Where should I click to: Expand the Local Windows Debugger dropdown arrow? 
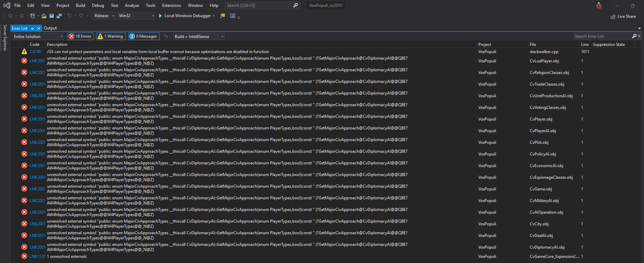click(x=214, y=16)
